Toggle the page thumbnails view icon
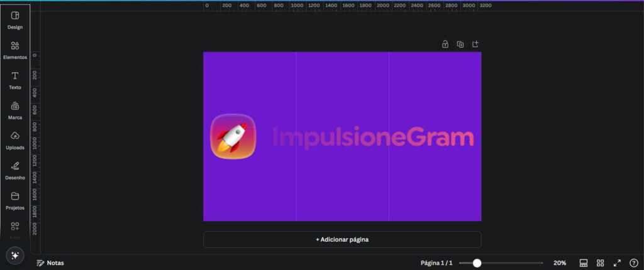Viewport: 644px width, 270px height. [x=583, y=263]
